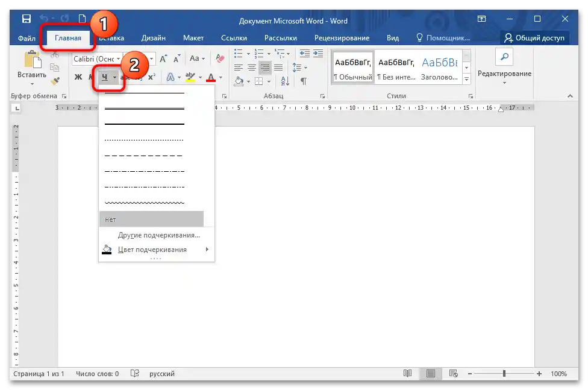Image resolution: width=588 pixels, height=390 pixels.
Task: Switch to the Макет tab
Action: (193, 39)
